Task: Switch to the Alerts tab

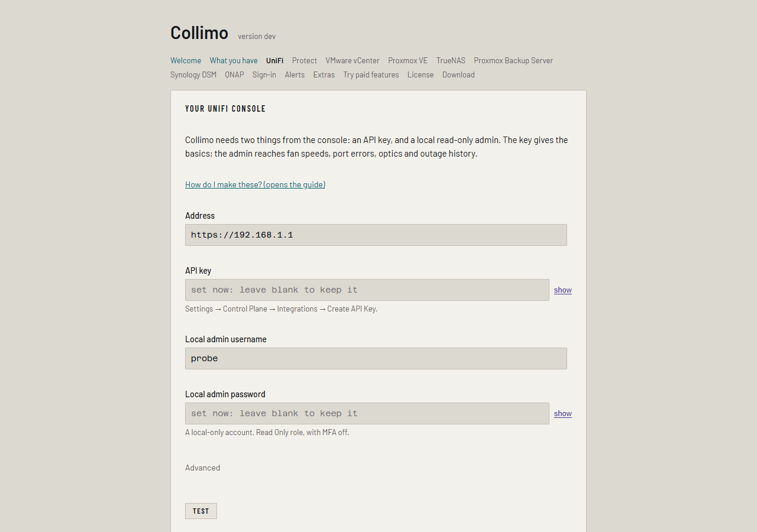Action: pyautogui.click(x=295, y=74)
